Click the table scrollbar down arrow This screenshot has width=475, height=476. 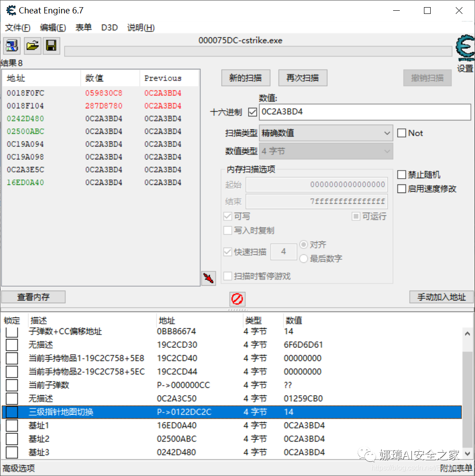pyautogui.click(x=468, y=454)
